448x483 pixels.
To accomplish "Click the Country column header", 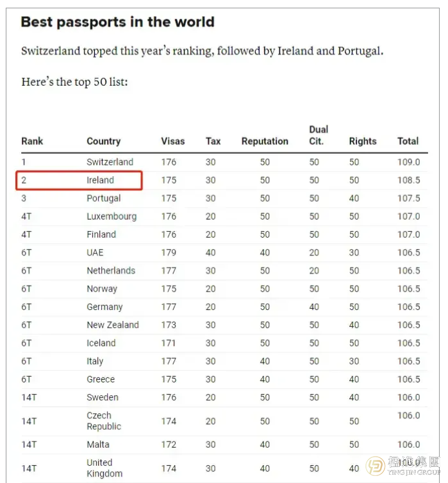I will point(104,142).
